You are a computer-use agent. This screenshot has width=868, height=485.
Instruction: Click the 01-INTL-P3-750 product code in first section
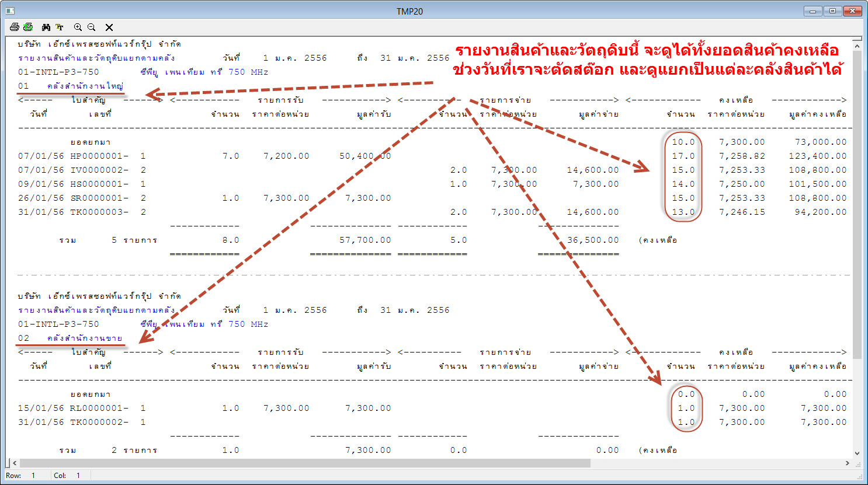click(x=58, y=72)
